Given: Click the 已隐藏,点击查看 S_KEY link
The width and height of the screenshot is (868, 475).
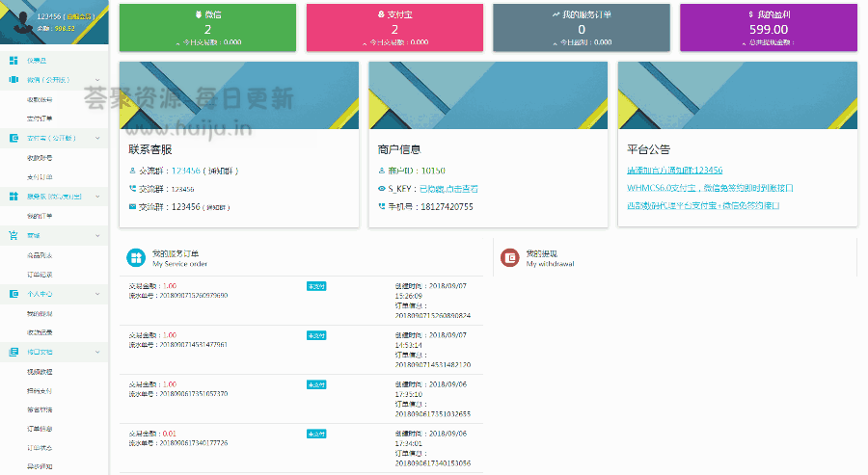Looking at the screenshot, I should click(448, 189).
